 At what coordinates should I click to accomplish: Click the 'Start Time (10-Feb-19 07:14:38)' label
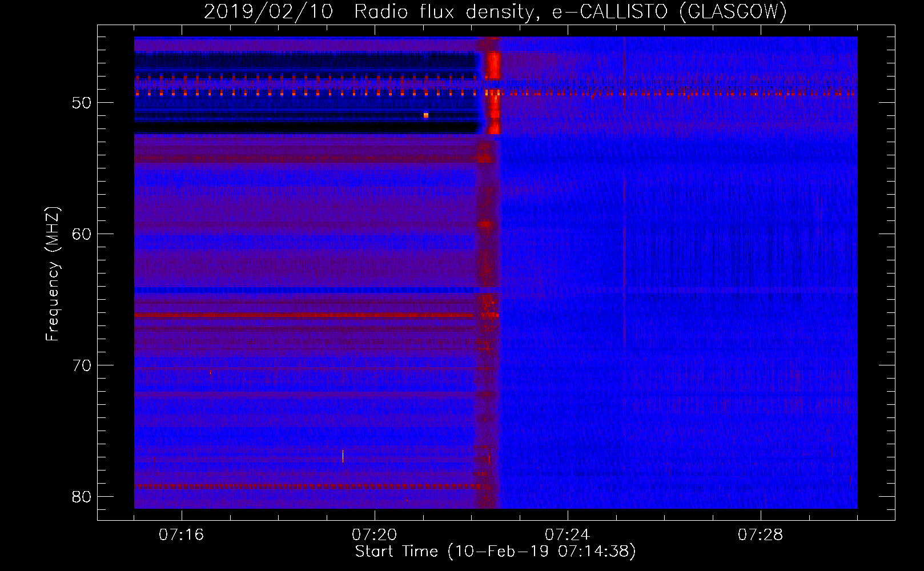click(x=495, y=552)
